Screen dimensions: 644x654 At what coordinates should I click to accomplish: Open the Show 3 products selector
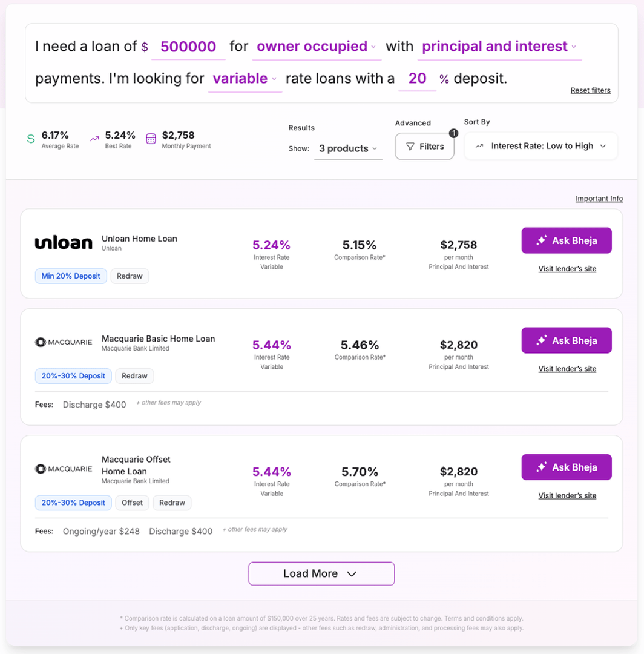coord(348,148)
